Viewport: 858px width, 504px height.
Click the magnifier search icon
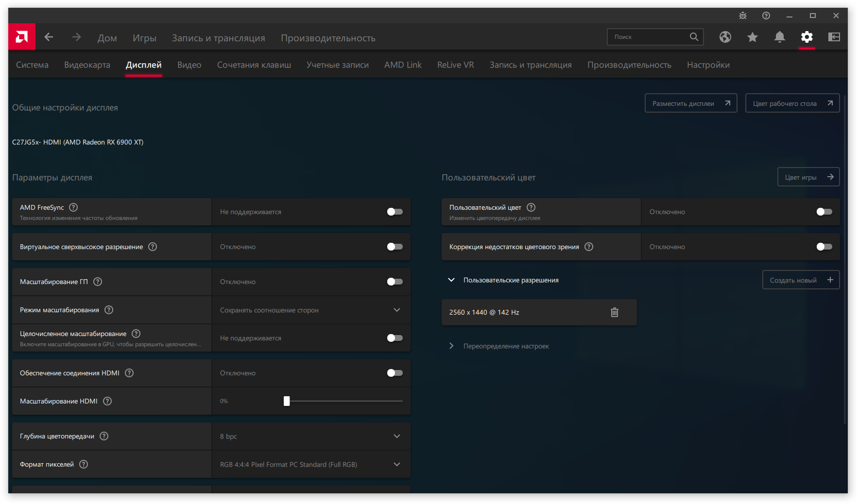(x=694, y=37)
